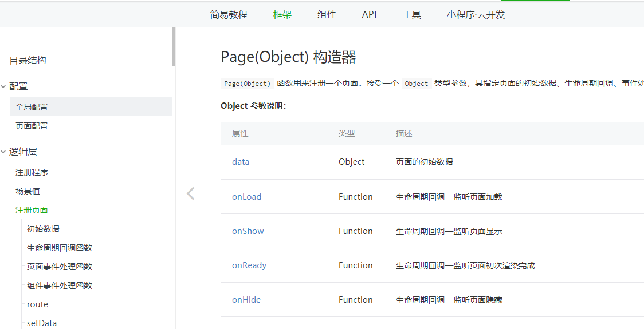The image size is (644, 329).
Task: Click Function type cell in onHide row
Action: pos(356,300)
